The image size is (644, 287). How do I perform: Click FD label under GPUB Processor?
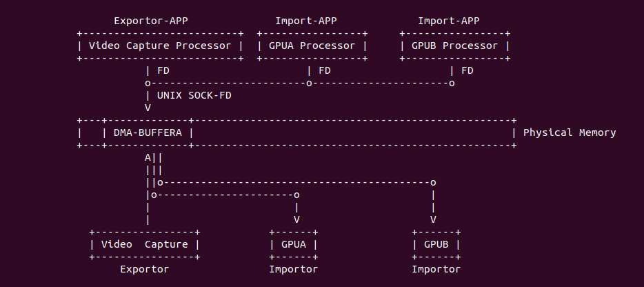[467, 70]
